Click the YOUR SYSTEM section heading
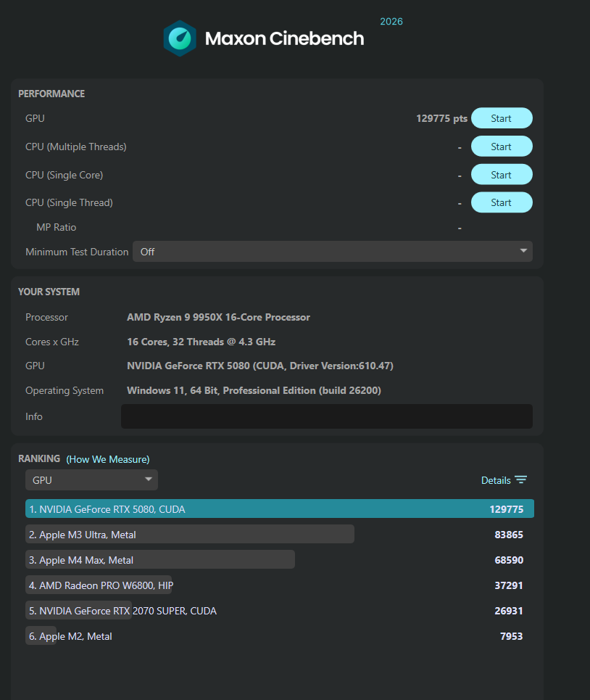 49,292
